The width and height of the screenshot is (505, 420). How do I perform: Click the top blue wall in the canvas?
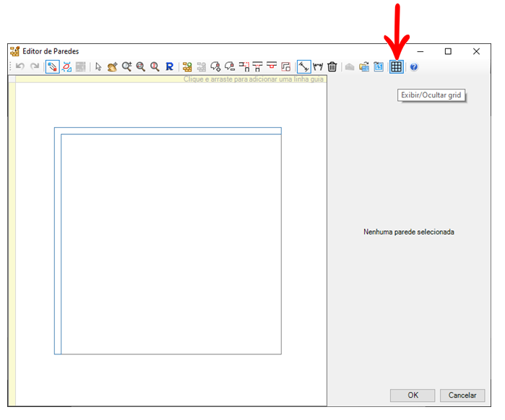[x=168, y=131]
